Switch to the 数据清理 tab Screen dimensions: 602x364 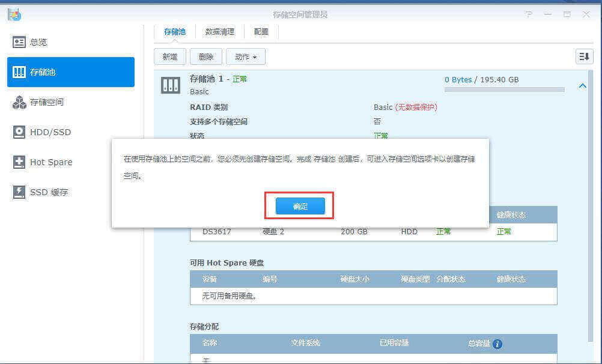[x=220, y=31]
